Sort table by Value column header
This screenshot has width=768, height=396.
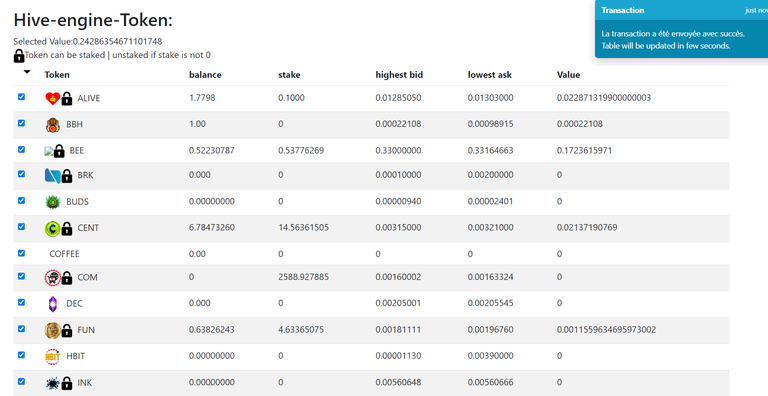click(x=568, y=75)
